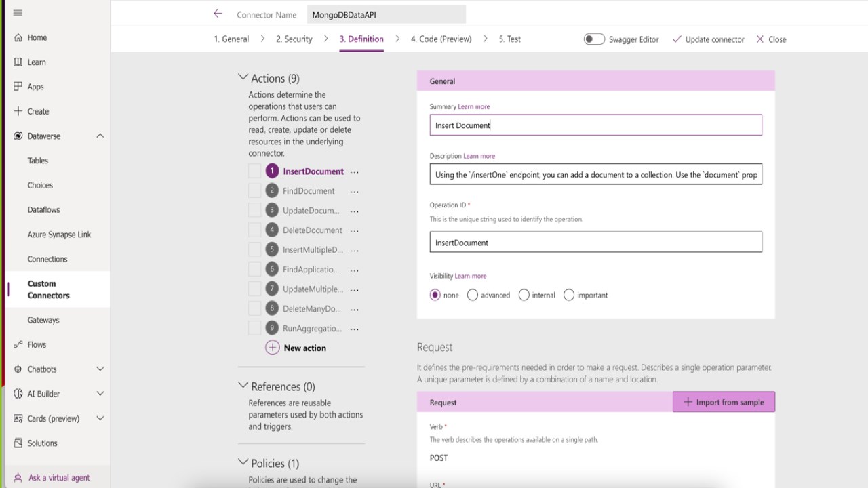Click the Close X icon

point(760,39)
